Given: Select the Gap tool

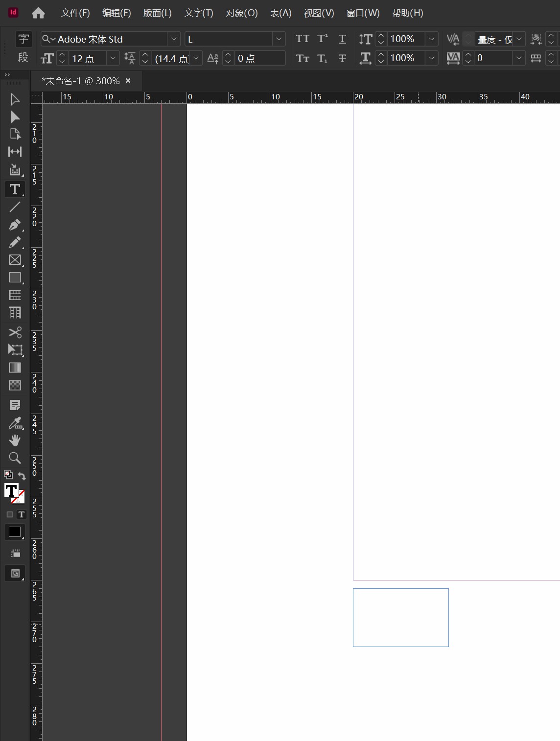Looking at the screenshot, I should (x=15, y=152).
